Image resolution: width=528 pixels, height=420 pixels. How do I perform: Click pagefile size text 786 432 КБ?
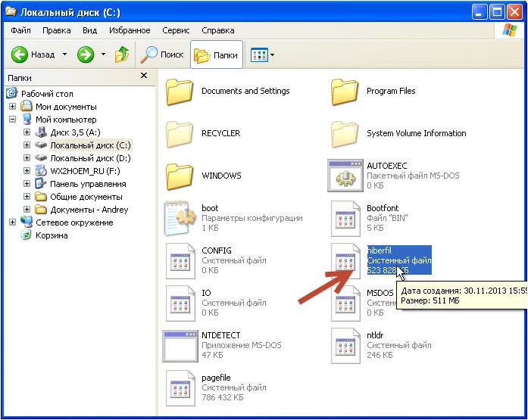[222, 397]
